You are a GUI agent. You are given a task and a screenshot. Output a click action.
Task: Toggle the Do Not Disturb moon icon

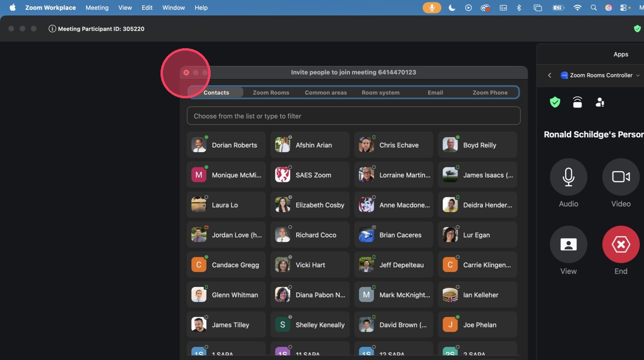[x=452, y=7]
